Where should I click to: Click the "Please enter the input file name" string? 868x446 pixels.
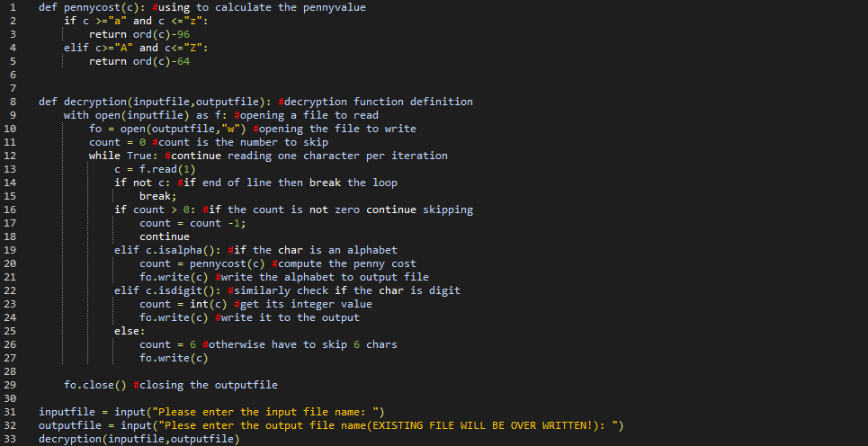click(x=269, y=412)
